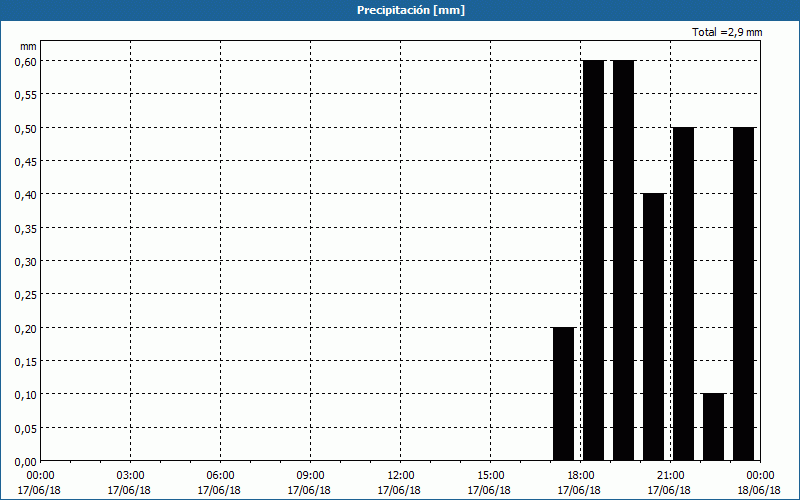Select the 'Total =2,9 mm' label
800x500 pixels.
pos(727,32)
